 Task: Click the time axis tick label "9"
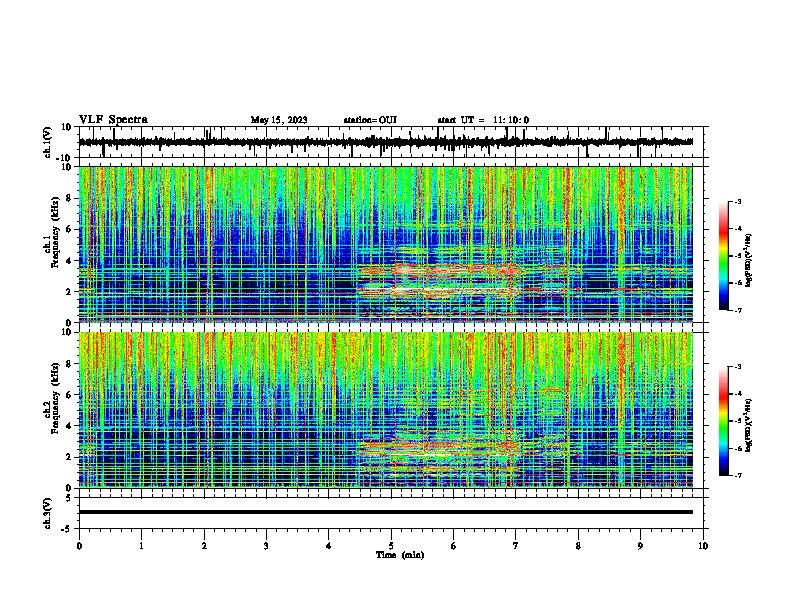pyautogui.click(x=640, y=546)
